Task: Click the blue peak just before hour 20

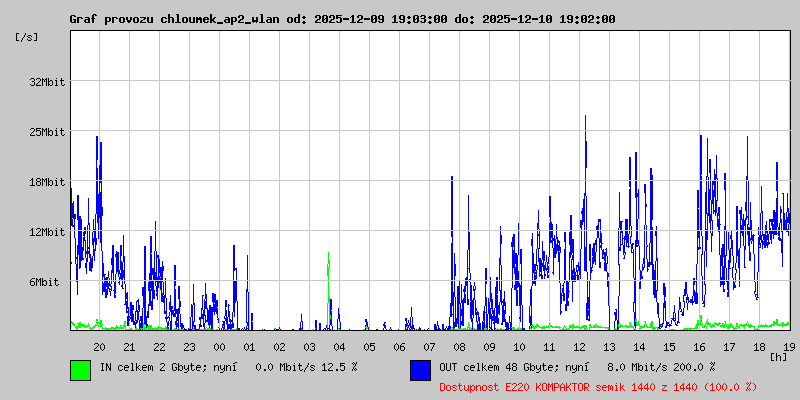Action: pos(97,168)
